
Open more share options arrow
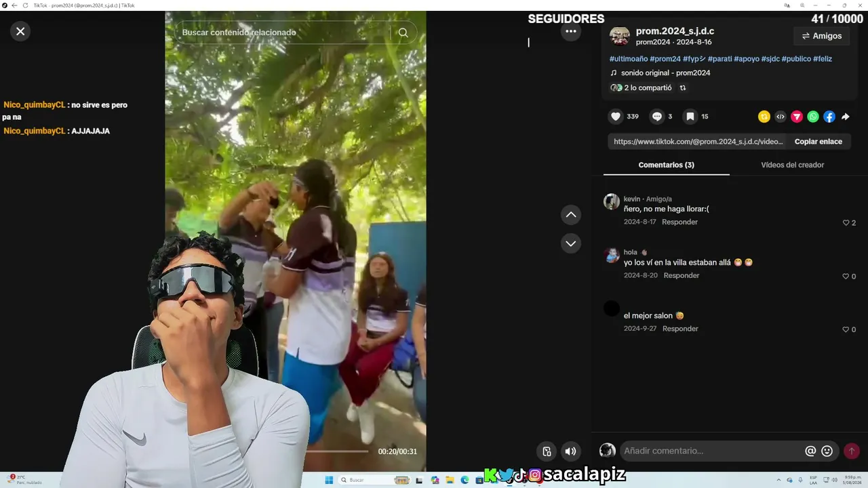tap(846, 117)
